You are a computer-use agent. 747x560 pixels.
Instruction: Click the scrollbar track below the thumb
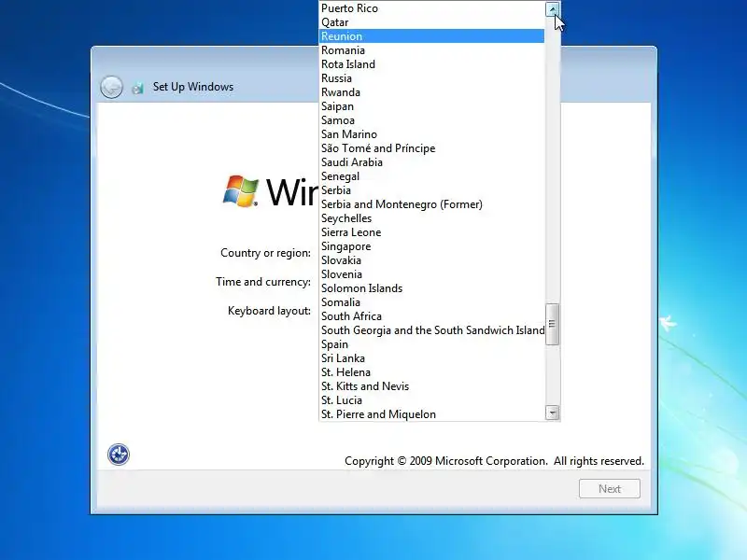click(552, 375)
